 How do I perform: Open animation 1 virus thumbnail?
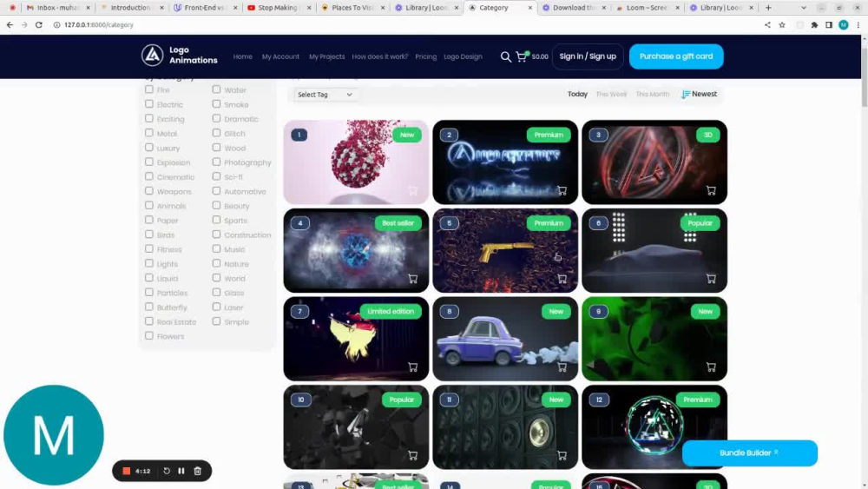356,162
